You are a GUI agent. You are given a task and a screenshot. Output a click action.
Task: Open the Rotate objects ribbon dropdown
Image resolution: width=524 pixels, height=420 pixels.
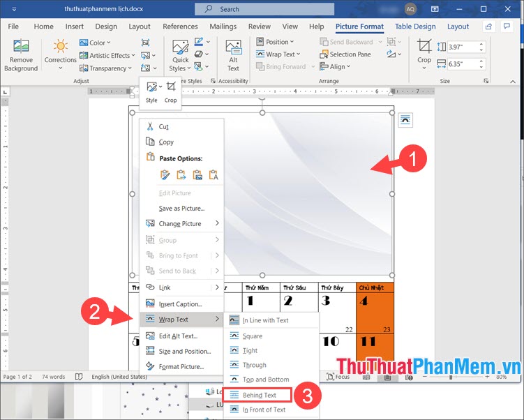coord(394,54)
